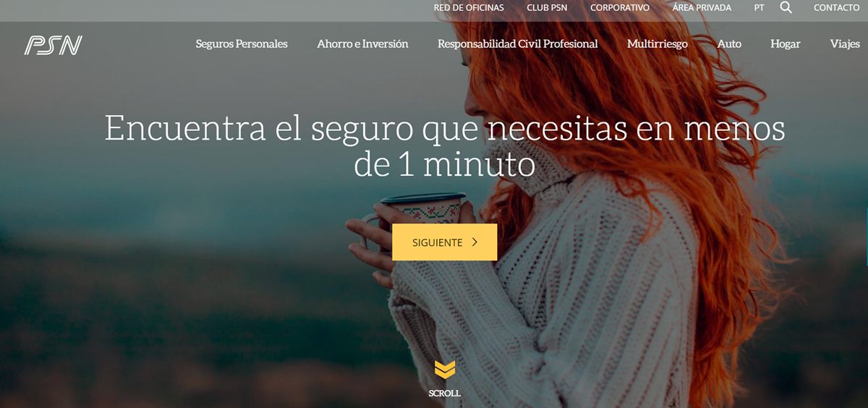Open Seguros Personales menu
The image size is (868, 408).
coord(242,44)
